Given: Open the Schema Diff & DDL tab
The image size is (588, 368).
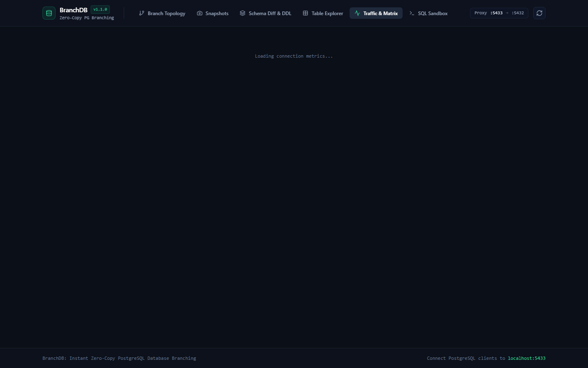Looking at the screenshot, I should tap(265, 13).
